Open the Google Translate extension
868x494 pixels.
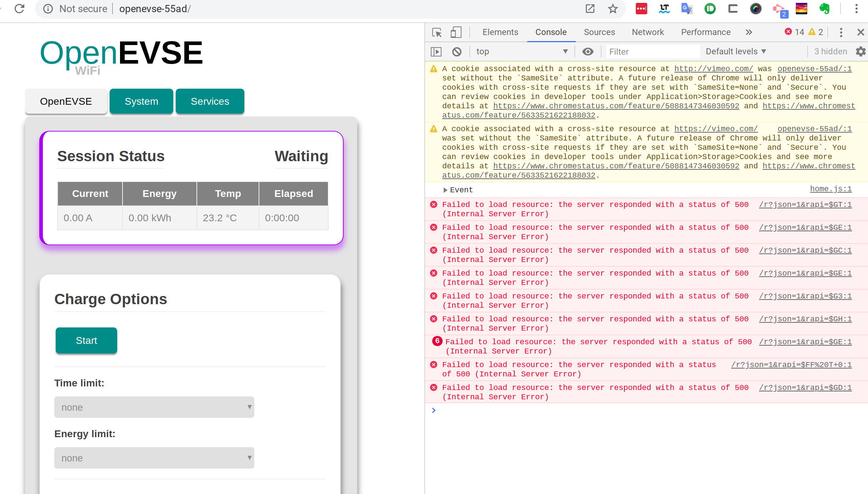pos(686,9)
